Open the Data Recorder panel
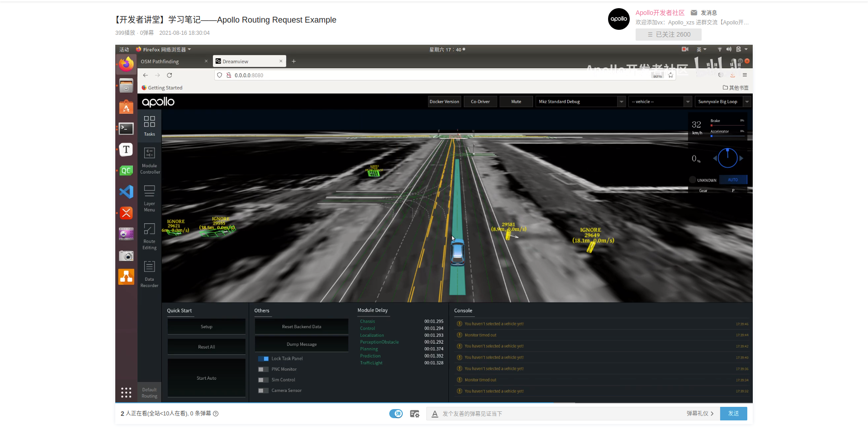 click(x=149, y=273)
